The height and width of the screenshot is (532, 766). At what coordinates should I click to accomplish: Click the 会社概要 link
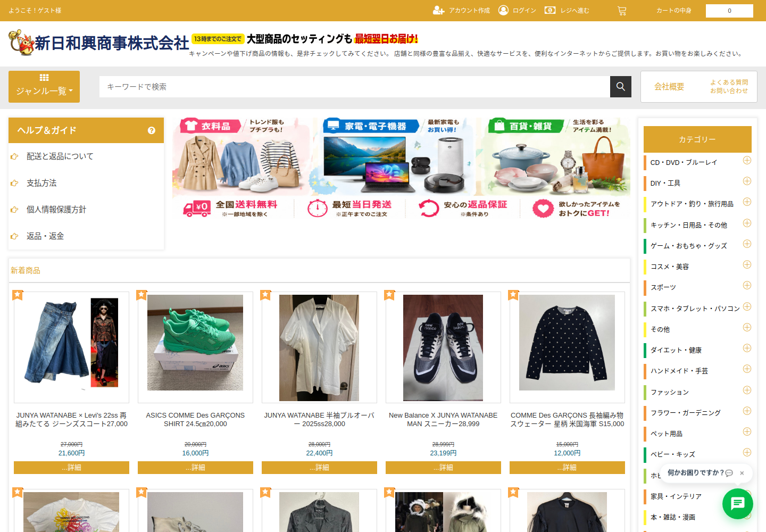(669, 87)
